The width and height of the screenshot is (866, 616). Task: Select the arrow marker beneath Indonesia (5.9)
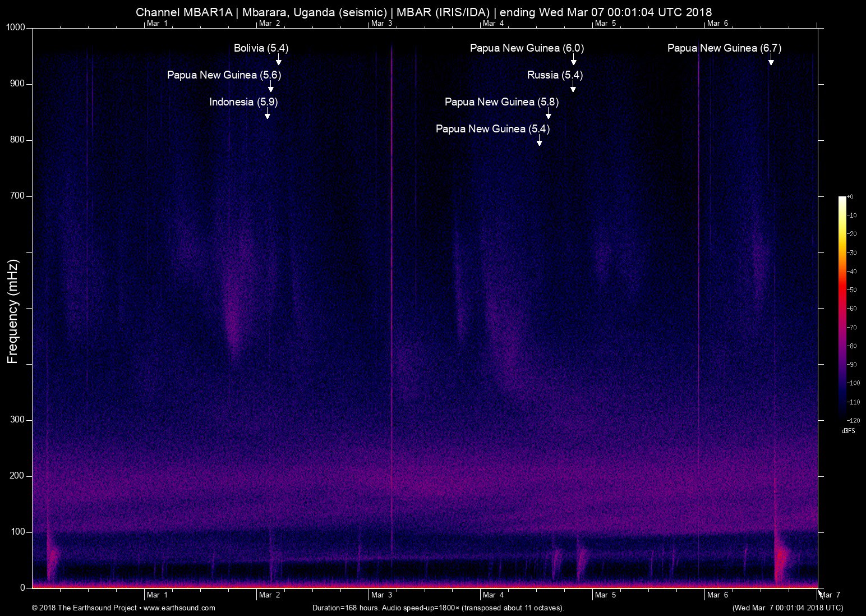click(x=268, y=114)
